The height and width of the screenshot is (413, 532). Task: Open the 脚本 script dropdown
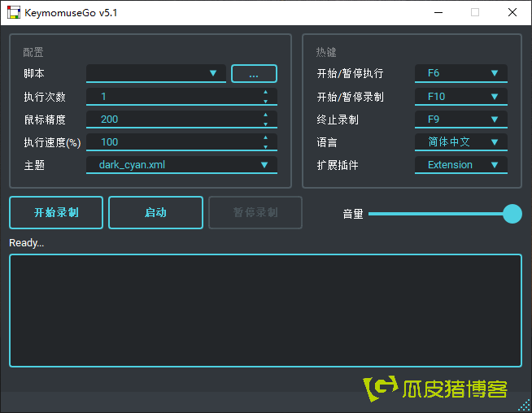(x=156, y=73)
